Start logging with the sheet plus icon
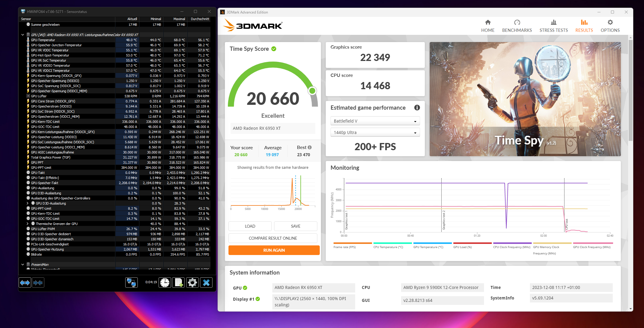 [x=179, y=283]
